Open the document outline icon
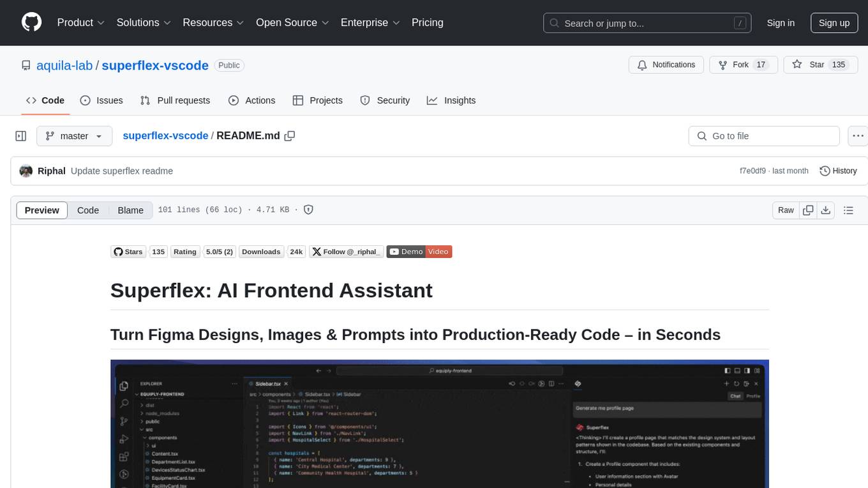 point(848,210)
